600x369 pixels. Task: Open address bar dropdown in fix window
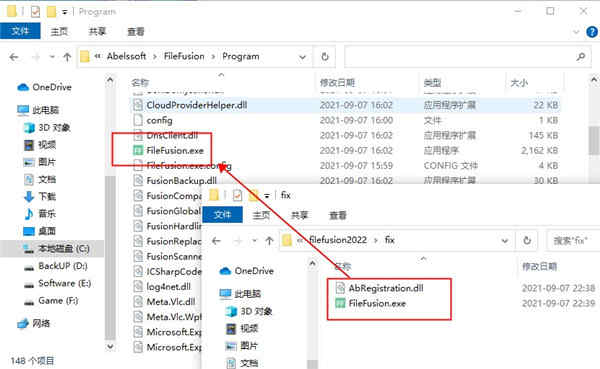(x=505, y=241)
